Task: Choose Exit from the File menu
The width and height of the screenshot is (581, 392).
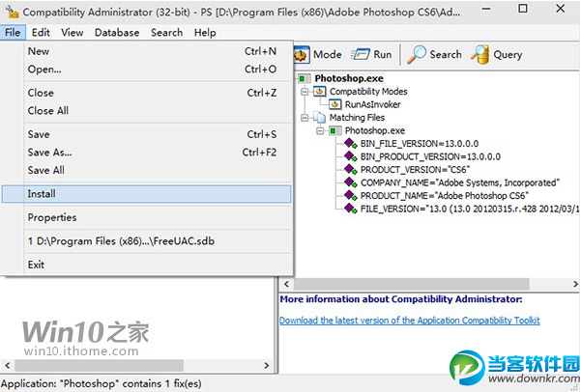Action: pyautogui.click(x=146, y=265)
